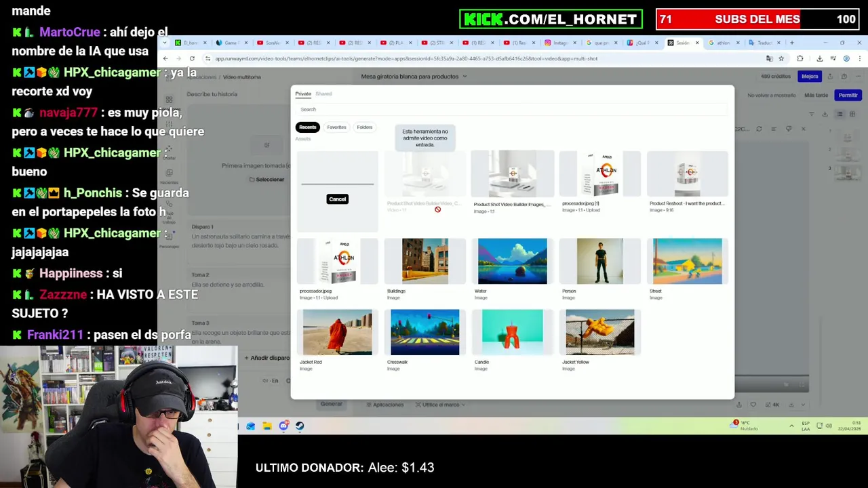This screenshot has width=868, height=488.
Task: Click the Aplicaciones button in bottom bar
Action: [384, 405]
